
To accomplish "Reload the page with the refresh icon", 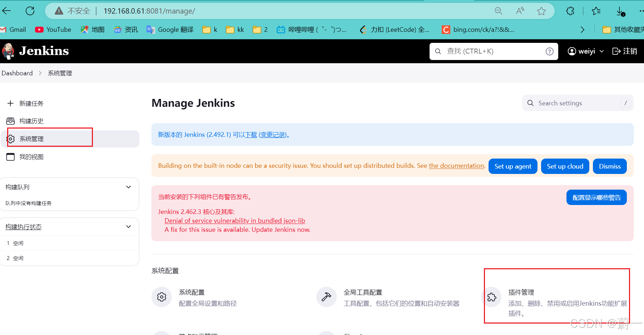I will 30,11.
